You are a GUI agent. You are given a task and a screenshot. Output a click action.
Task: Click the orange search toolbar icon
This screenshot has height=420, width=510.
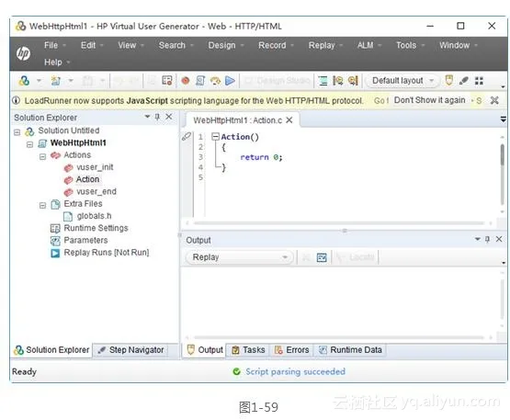(353, 80)
